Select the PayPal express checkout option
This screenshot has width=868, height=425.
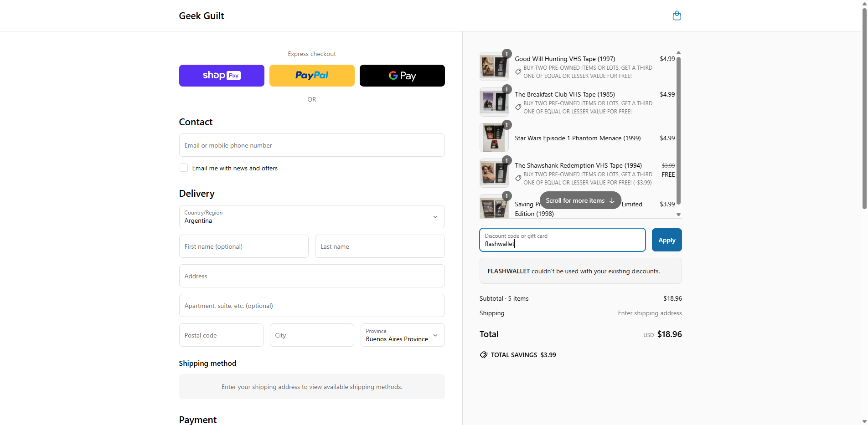click(x=311, y=75)
